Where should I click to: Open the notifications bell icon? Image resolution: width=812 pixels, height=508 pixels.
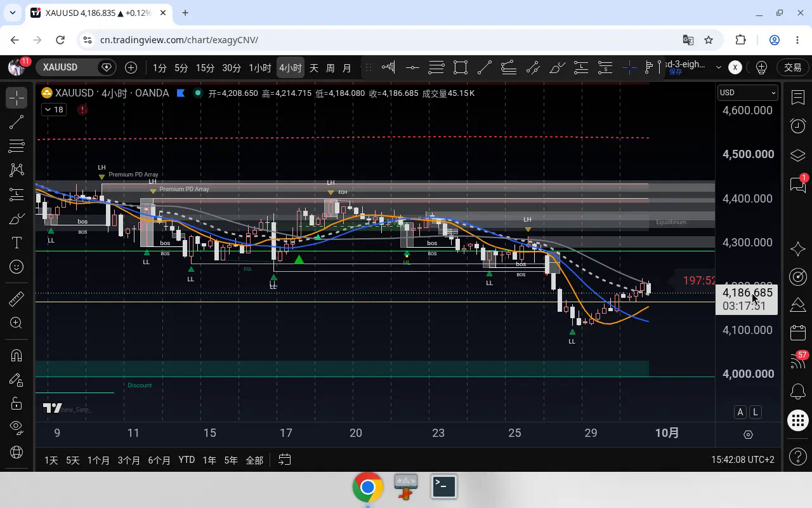coord(798,391)
